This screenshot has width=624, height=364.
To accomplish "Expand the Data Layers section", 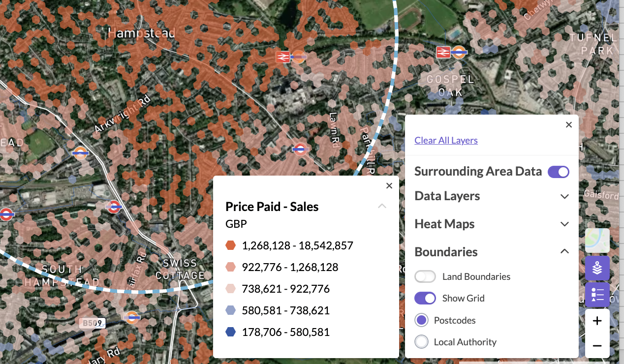I will point(564,196).
